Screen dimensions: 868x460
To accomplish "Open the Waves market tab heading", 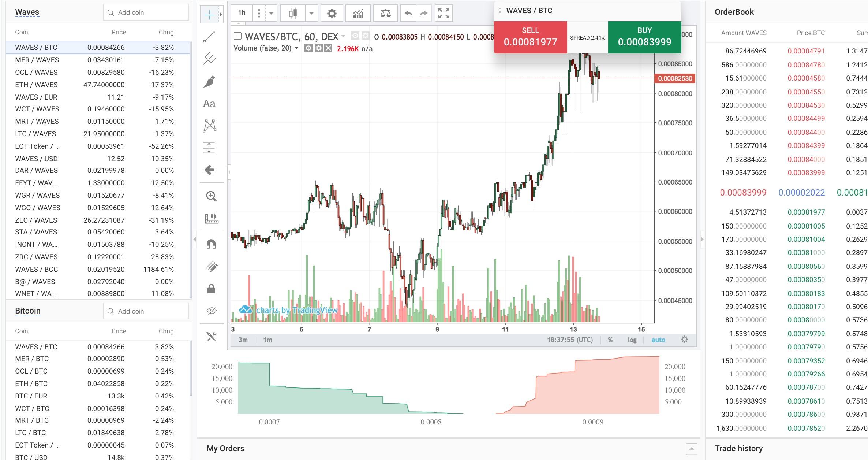I will click(x=27, y=12).
